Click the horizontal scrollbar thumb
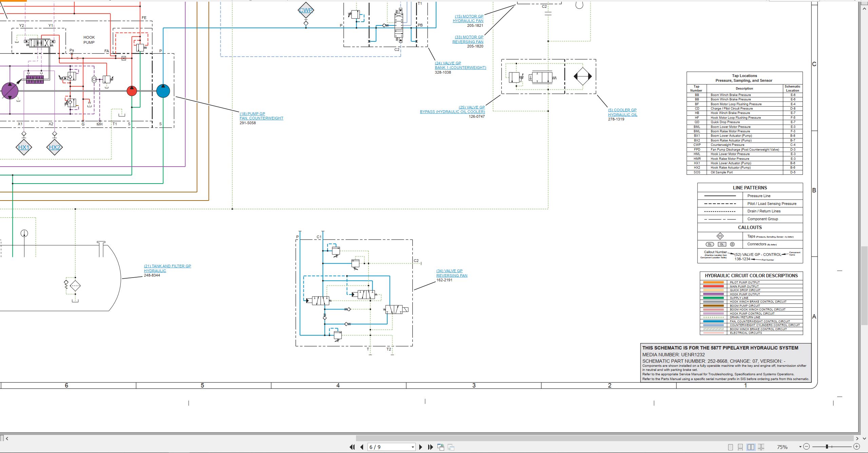 (605, 438)
